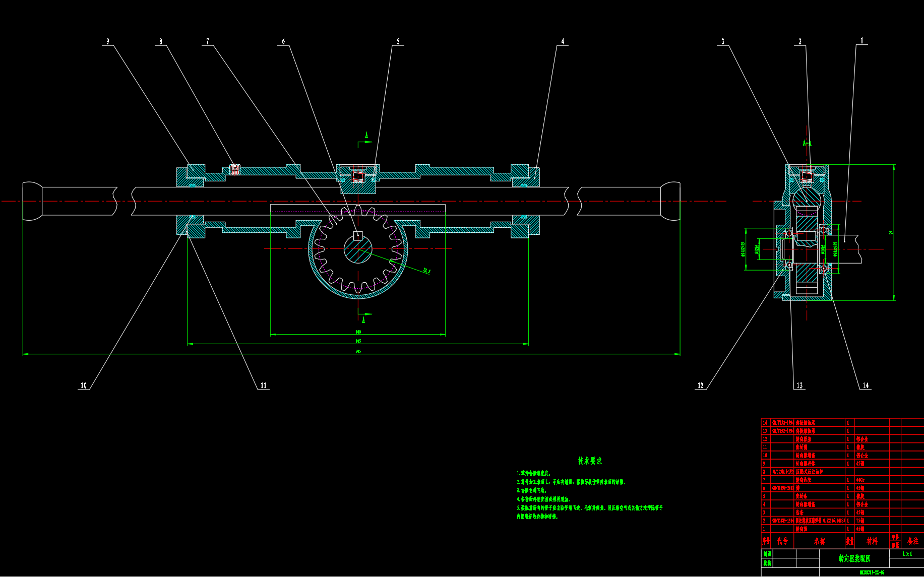This screenshot has height=577, width=924.
Task: Click part callout number 14
Action: (x=866, y=386)
